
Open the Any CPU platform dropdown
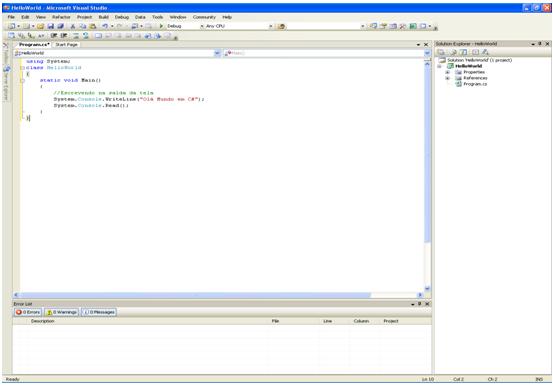271,26
